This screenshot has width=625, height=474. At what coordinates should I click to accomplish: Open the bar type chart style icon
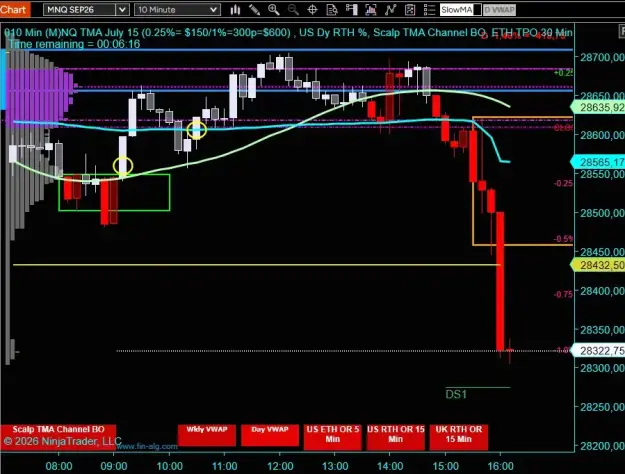click(x=235, y=10)
